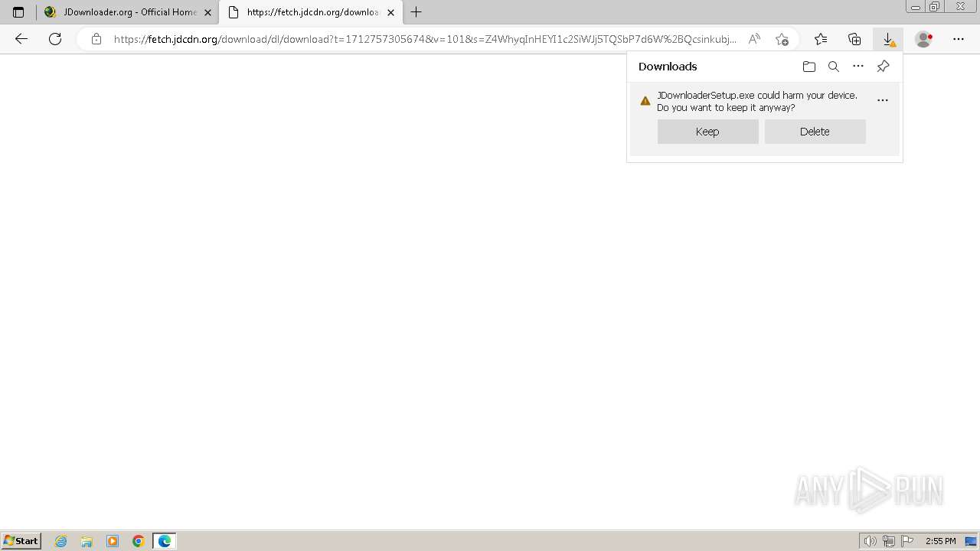Toggle the Downloads toolbar button

[x=888, y=39]
